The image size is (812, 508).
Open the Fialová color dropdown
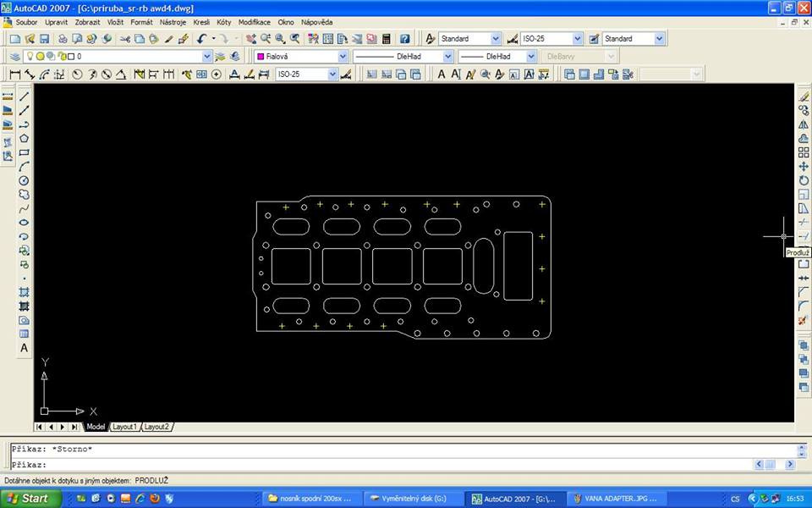click(x=343, y=57)
